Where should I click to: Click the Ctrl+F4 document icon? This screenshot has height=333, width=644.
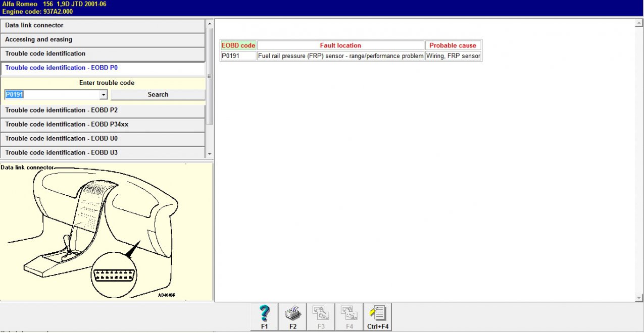coord(378,316)
